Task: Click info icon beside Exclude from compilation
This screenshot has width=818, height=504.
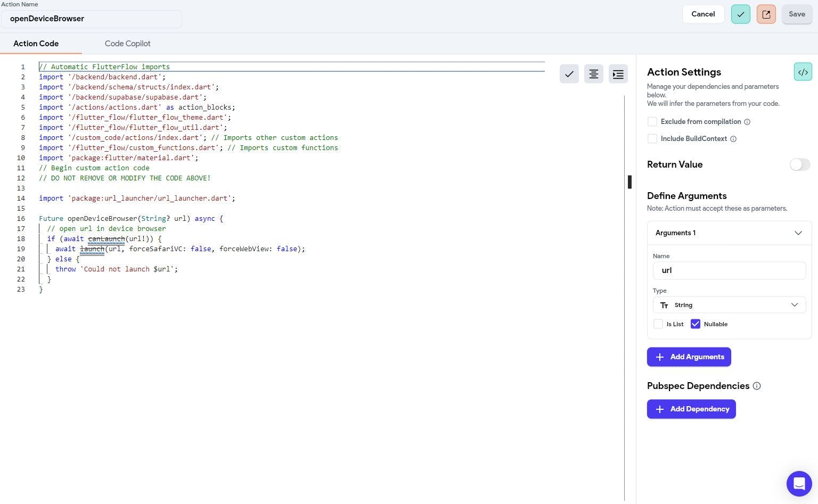Action: pos(747,122)
